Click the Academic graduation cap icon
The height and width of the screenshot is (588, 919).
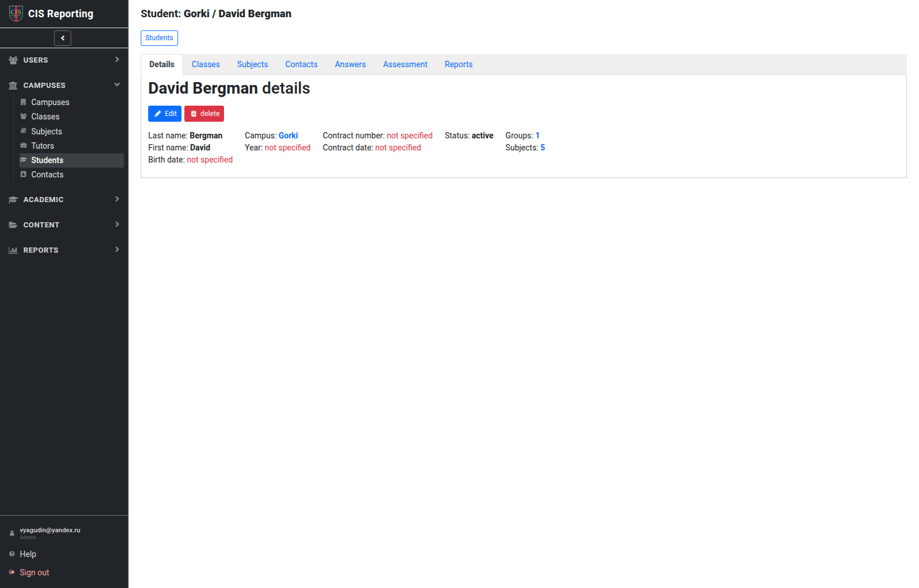tap(13, 199)
